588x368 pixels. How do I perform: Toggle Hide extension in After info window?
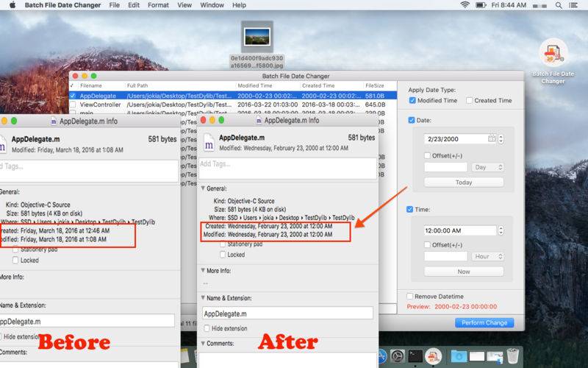coord(207,328)
